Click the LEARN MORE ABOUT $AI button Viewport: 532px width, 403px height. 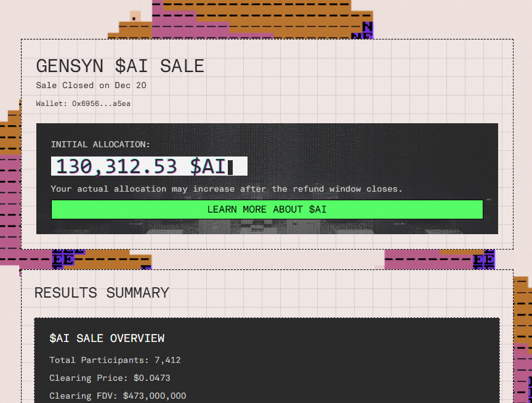point(267,209)
